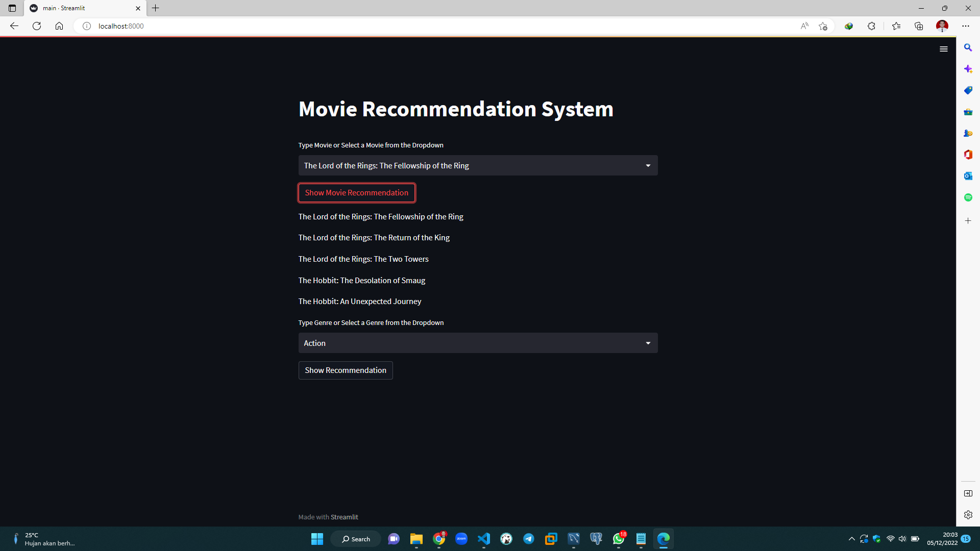980x551 pixels.
Task: Launch Visual Studio Code from the taskbar
Action: click(x=484, y=539)
